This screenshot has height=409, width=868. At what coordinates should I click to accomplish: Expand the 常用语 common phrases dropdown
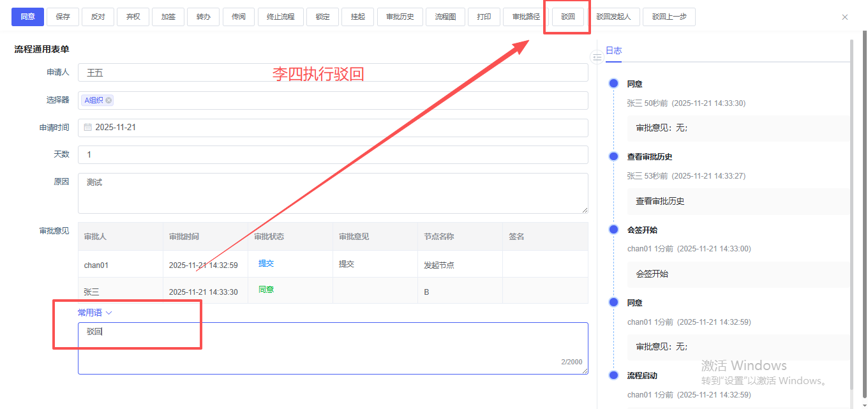tap(95, 313)
